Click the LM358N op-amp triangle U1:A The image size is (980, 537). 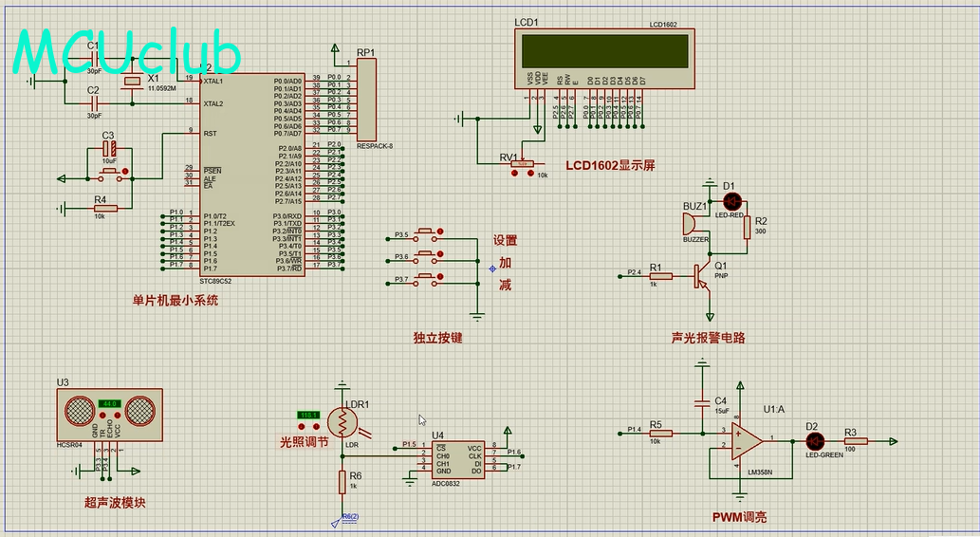tap(748, 440)
